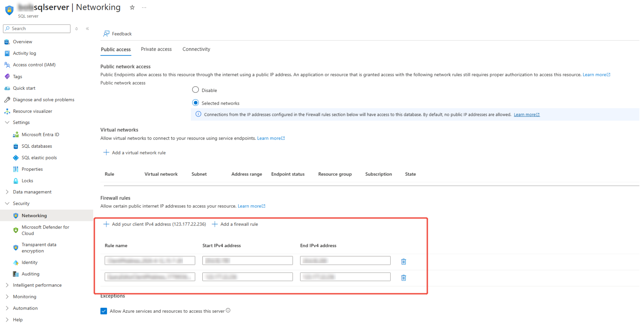
Task: Open Auditing page
Action: [x=30, y=274]
